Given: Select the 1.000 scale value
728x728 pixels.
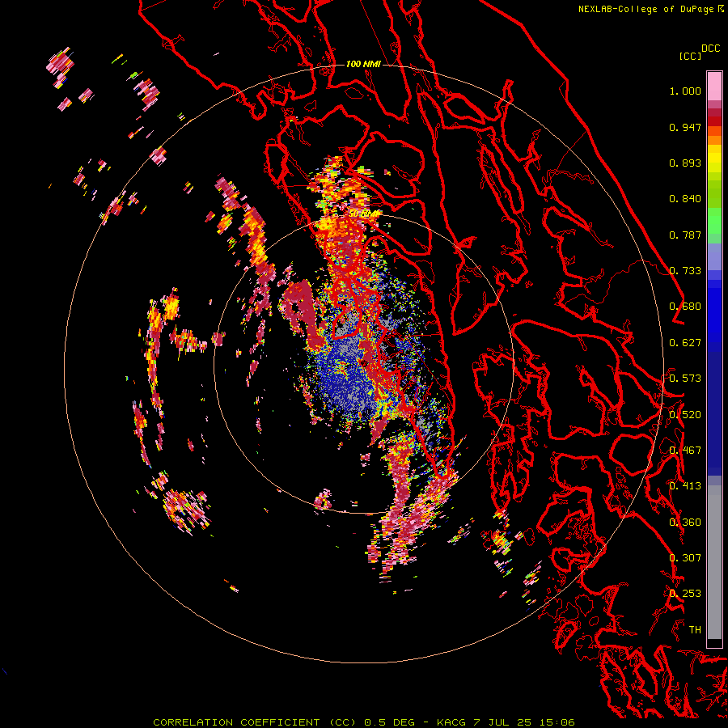Looking at the screenshot, I should tap(685, 91).
